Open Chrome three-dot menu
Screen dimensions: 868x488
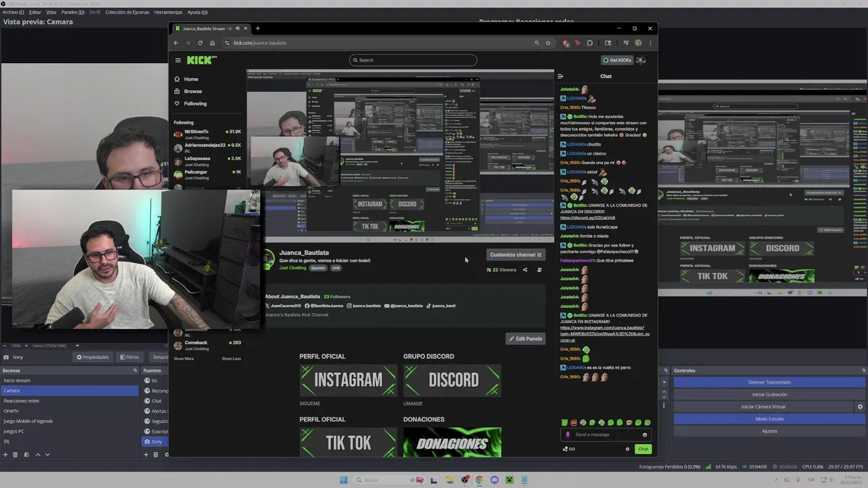coord(650,43)
